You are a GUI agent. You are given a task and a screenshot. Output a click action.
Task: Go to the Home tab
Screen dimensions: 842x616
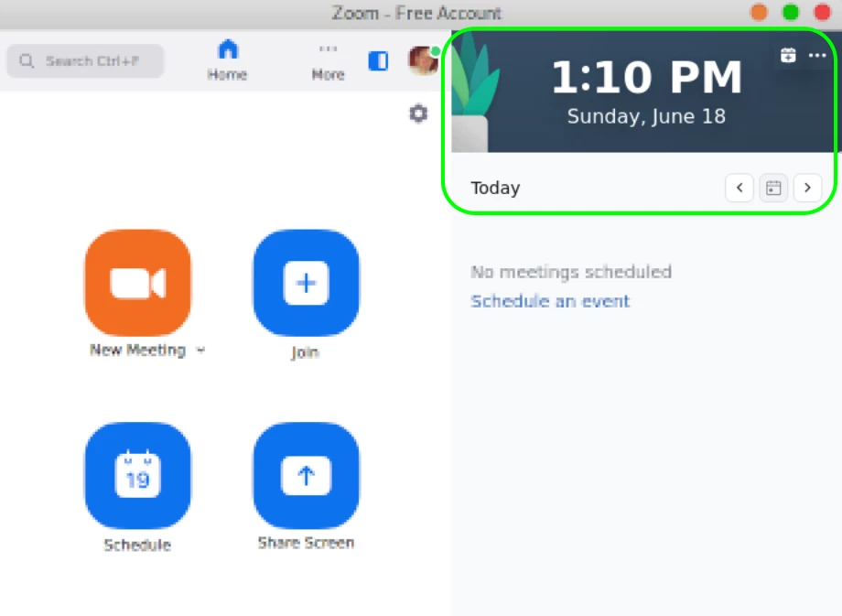pyautogui.click(x=227, y=60)
